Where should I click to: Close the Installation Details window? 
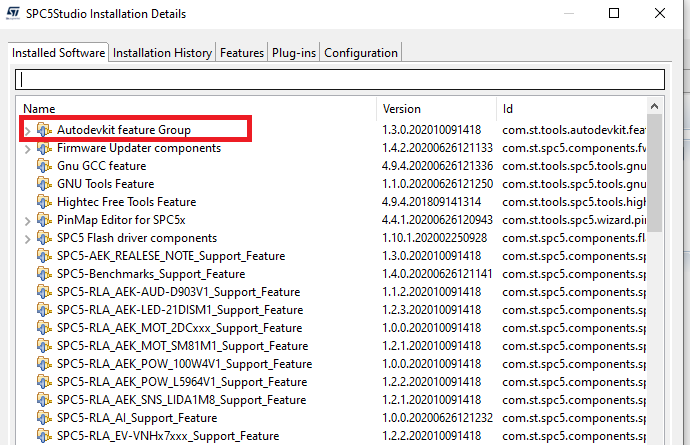point(660,13)
